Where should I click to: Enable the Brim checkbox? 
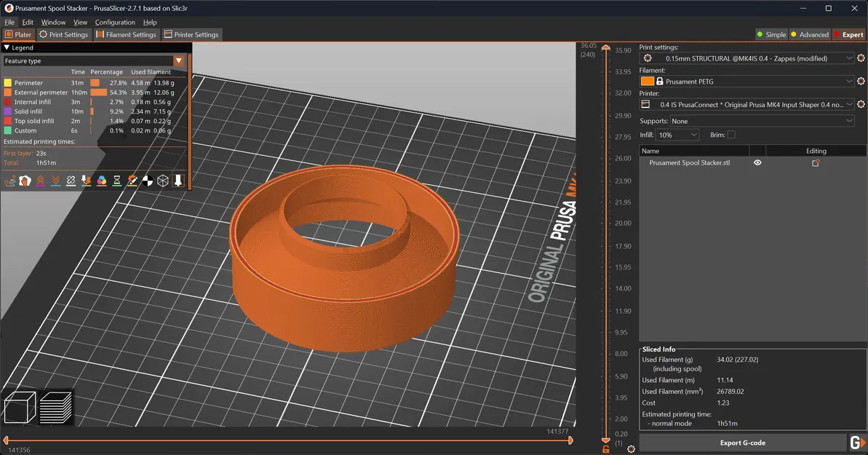coord(730,135)
